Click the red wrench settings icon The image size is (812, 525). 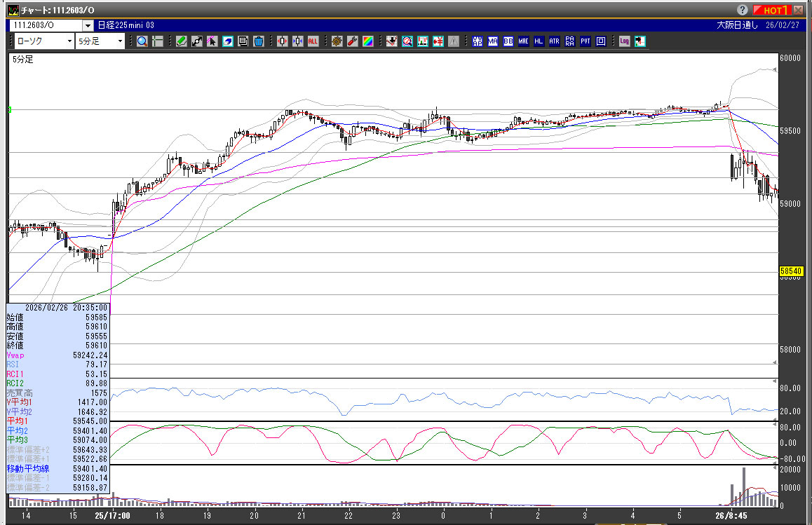[352, 41]
